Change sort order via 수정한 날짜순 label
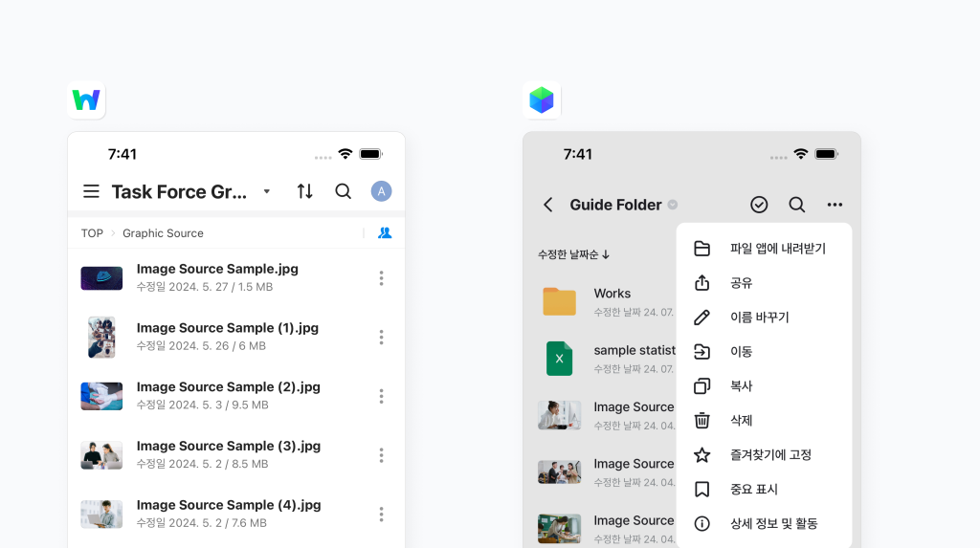Screen dimensions: 980x548 click(573, 254)
